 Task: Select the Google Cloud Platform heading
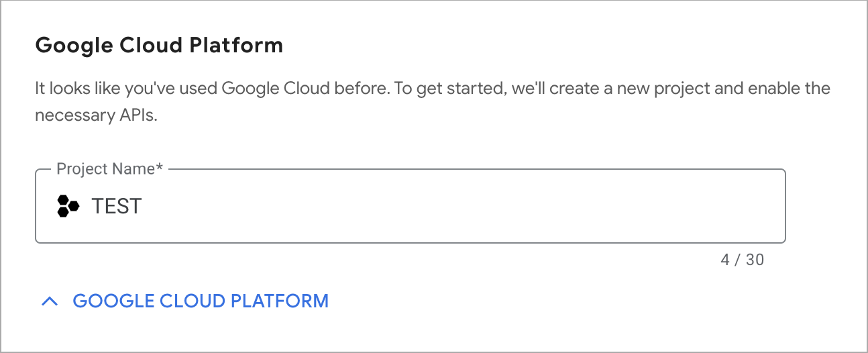159,46
